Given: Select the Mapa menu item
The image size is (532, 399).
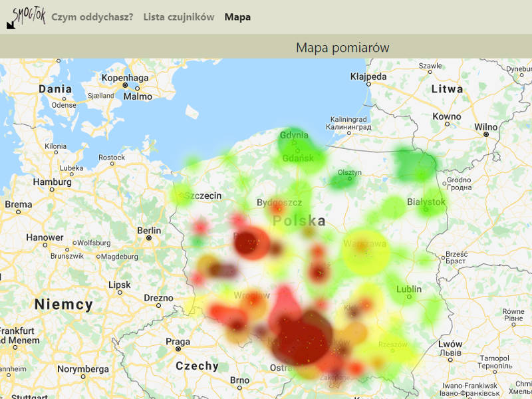Looking at the screenshot, I should tap(238, 17).
